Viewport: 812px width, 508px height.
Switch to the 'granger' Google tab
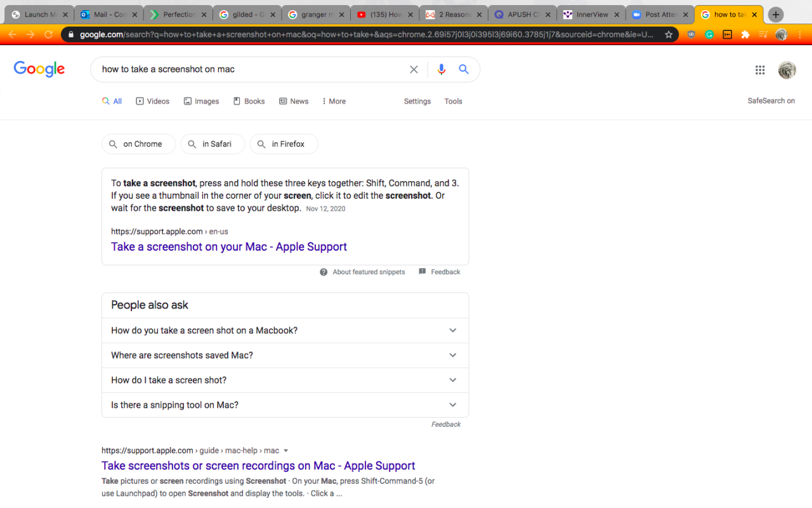316,15
